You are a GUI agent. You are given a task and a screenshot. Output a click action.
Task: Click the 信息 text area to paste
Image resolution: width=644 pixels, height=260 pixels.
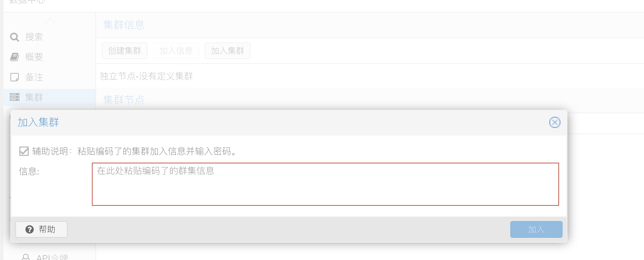point(325,184)
